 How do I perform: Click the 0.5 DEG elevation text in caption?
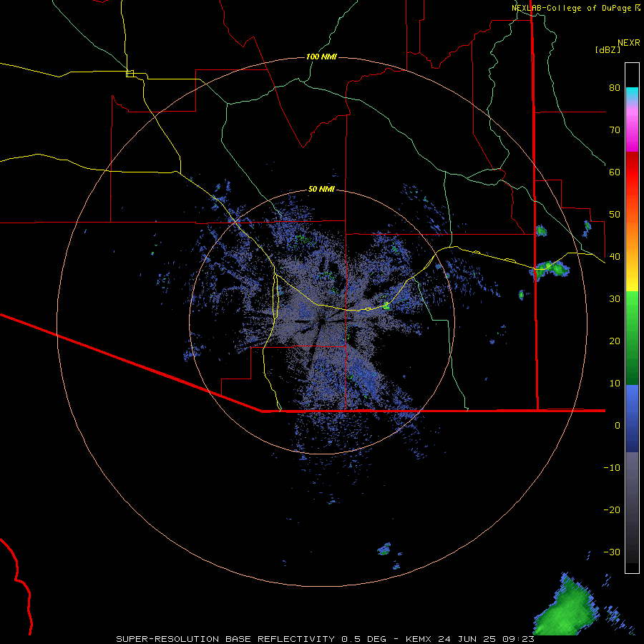[364, 639]
